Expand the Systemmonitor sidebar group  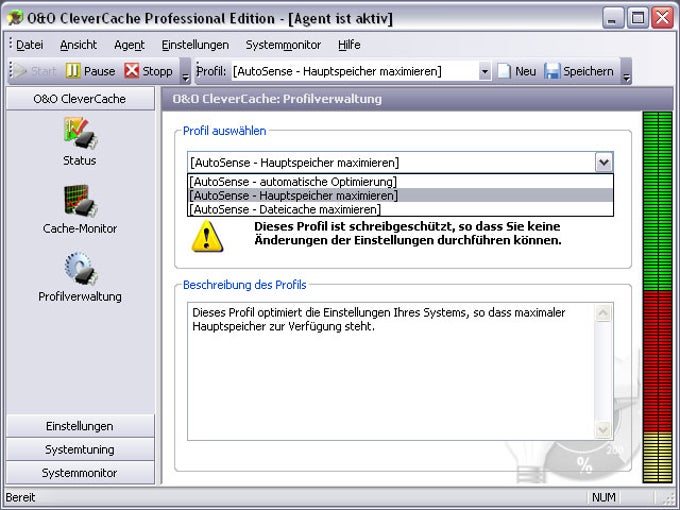coord(80,473)
